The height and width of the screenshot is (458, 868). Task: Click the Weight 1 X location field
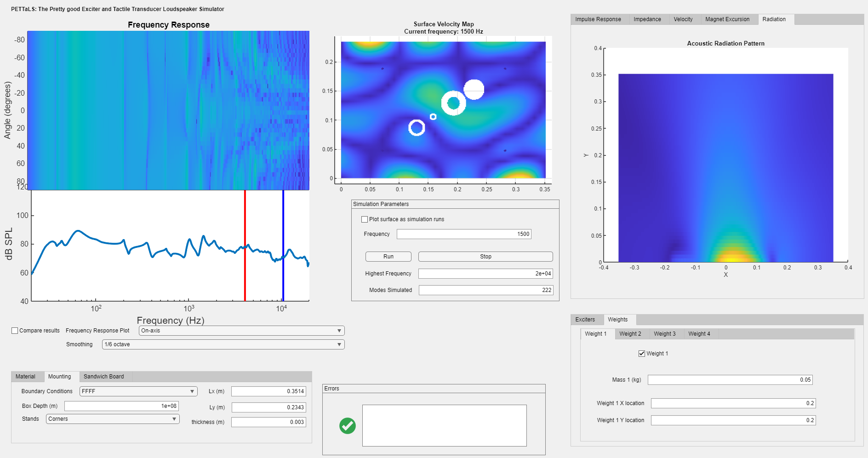click(733, 403)
